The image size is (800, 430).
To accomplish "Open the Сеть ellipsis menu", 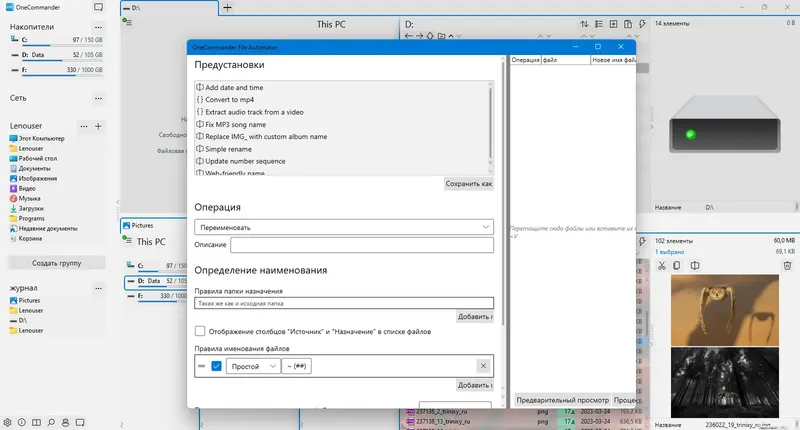I will click(x=98, y=98).
